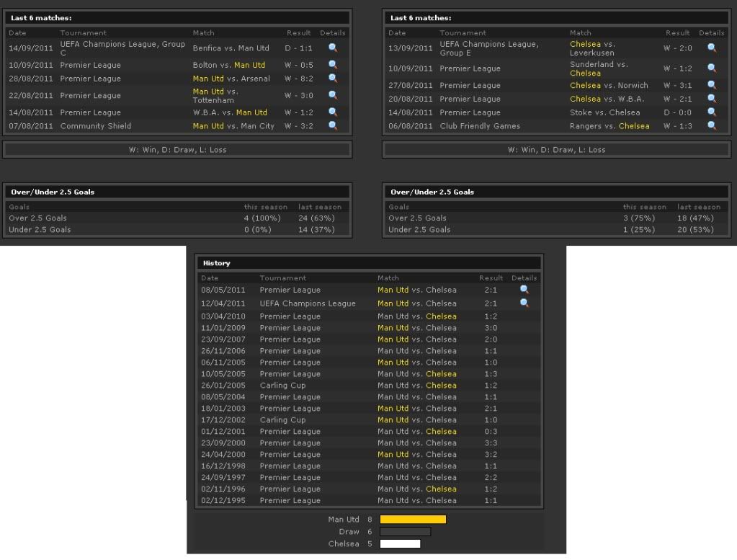Select Man Utd in Community Shield row
The height and width of the screenshot is (560, 737).
pos(208,126)
